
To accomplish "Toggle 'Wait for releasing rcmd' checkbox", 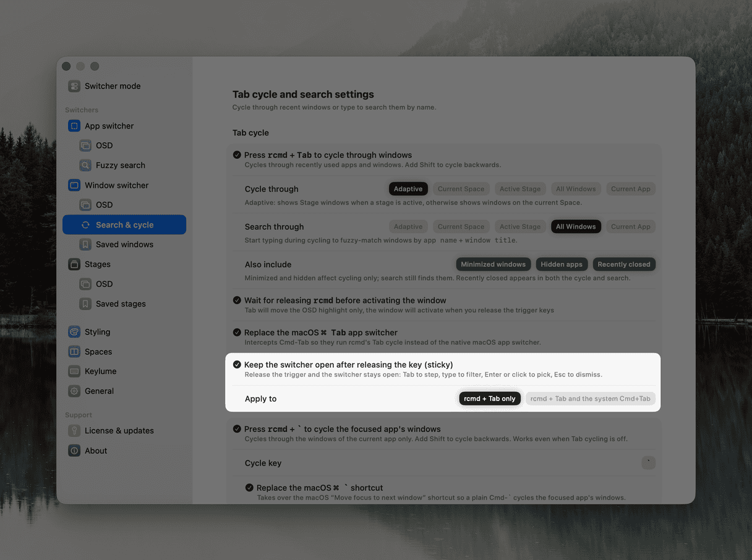I will (x=237, y=300).
